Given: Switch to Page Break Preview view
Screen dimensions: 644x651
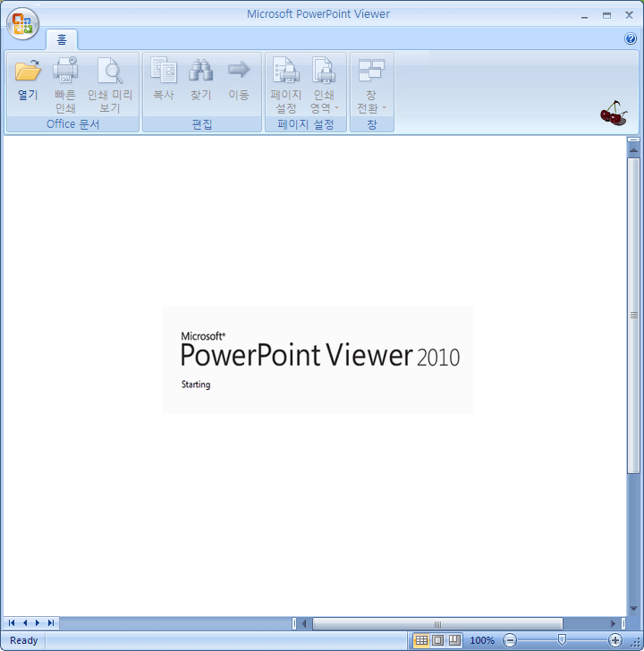Looking at the screenshot, I should tap(454, 640).
